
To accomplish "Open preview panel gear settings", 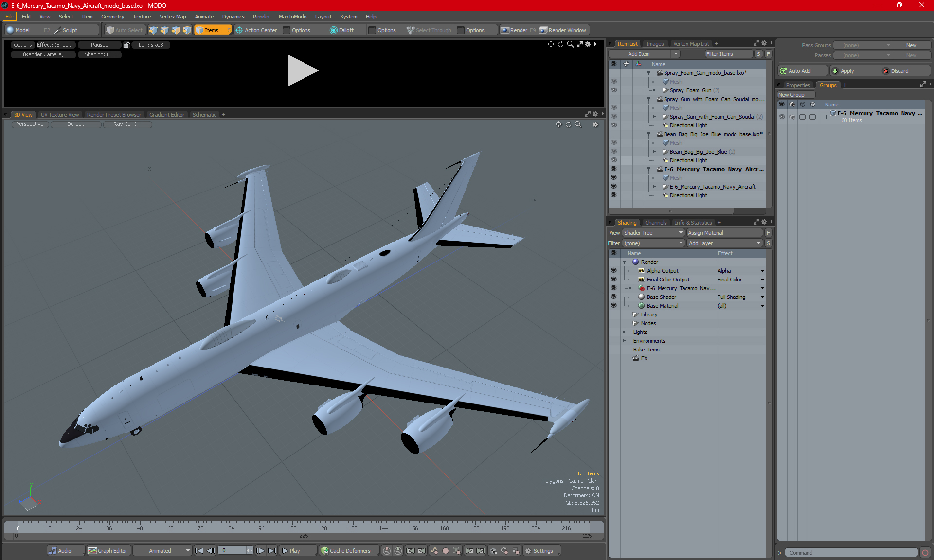I will coord(588,44).
